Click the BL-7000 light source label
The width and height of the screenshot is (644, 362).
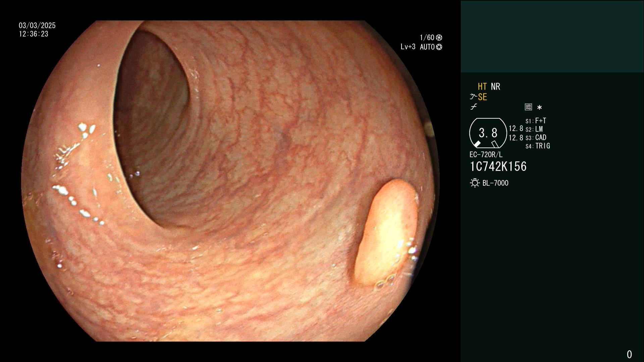495,183
